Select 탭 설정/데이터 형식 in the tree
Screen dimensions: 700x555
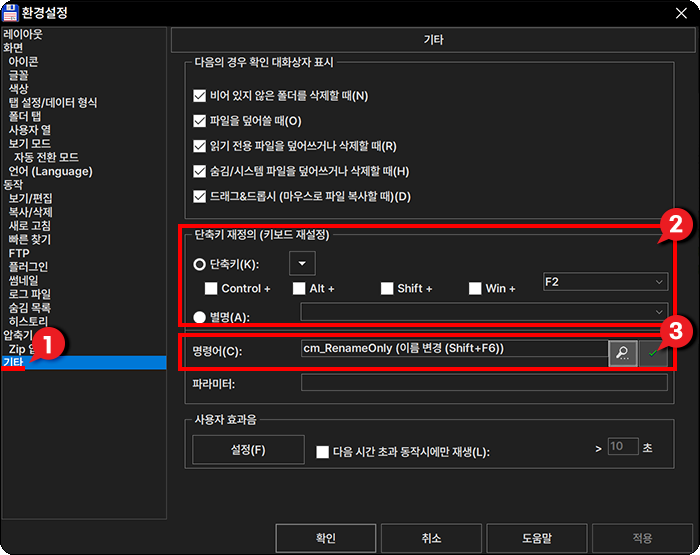pos(53,103)
